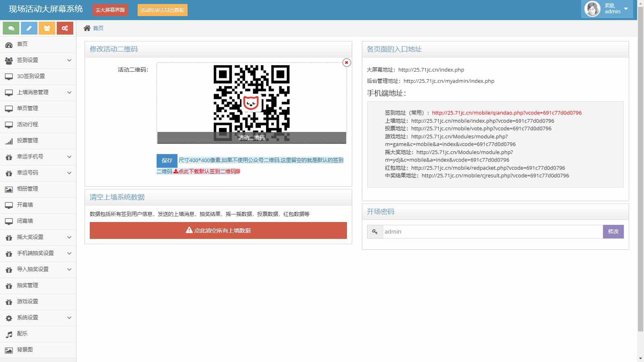Click the purple 修改 password button
This screenshot has width=644, height=362.
pyautogui.click(x=613, y=232)
